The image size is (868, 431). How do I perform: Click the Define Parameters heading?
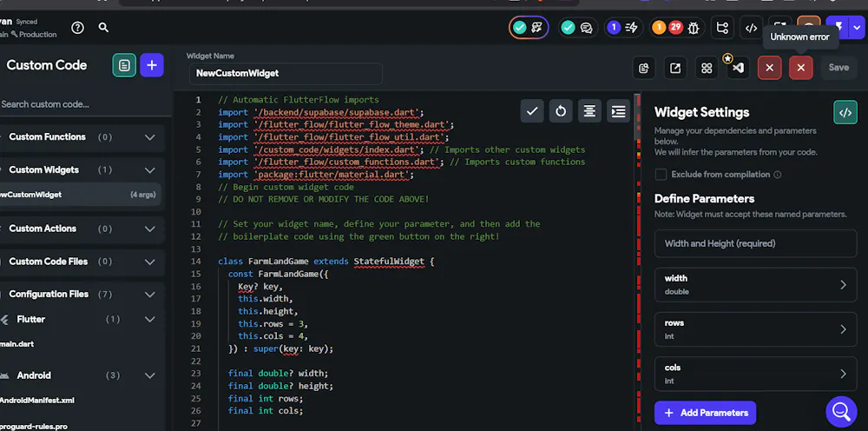(704, 198)
